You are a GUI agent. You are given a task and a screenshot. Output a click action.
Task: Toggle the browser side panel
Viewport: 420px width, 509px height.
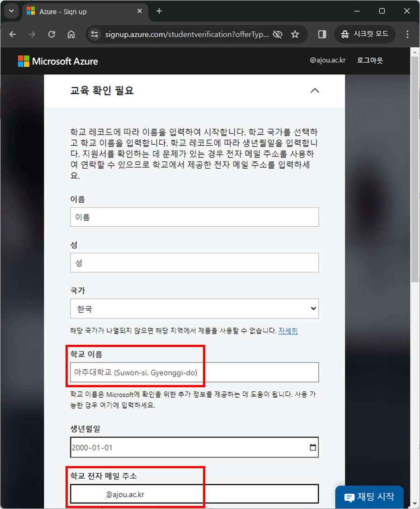(322, 34)
